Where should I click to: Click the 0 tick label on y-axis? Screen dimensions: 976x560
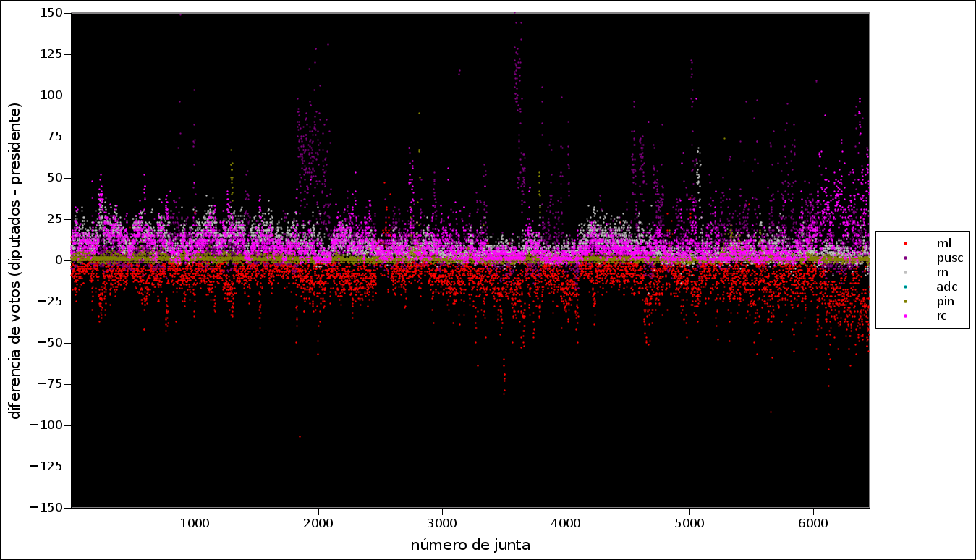click(58, 260)
